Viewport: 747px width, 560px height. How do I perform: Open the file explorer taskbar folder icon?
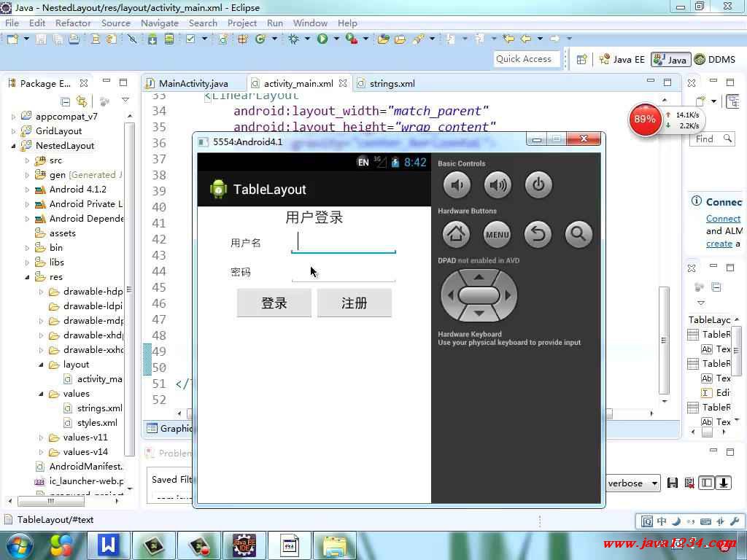point(336,545)
